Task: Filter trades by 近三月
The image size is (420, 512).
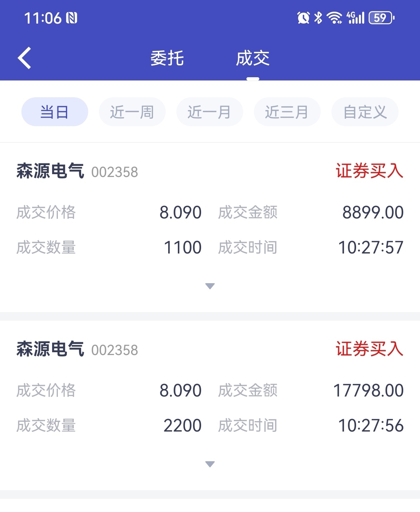Action: coord(287,112)
